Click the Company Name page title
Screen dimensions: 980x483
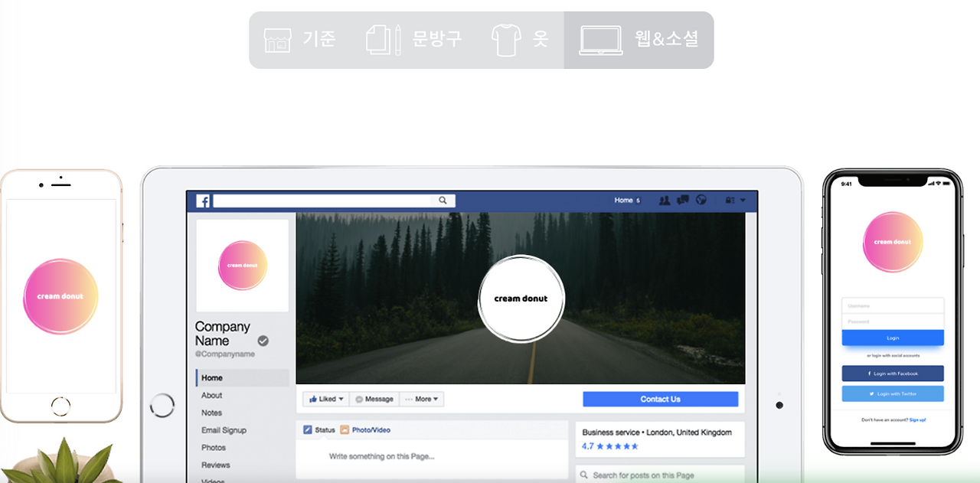point(223,334)
